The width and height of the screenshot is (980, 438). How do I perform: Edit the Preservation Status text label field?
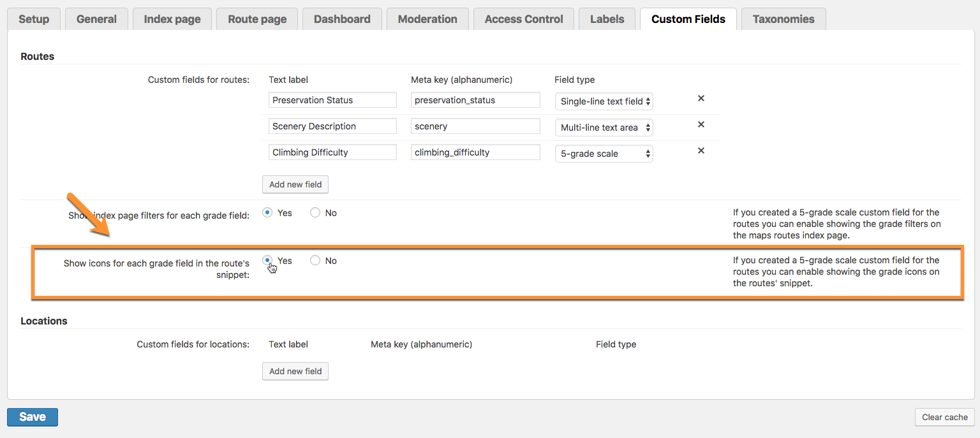[332, 100]
